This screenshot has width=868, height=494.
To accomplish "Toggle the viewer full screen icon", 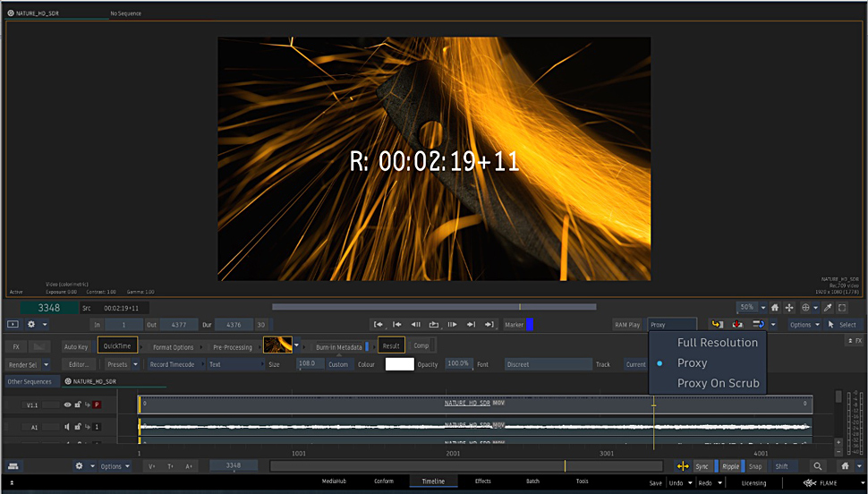I will click(842, 307).
